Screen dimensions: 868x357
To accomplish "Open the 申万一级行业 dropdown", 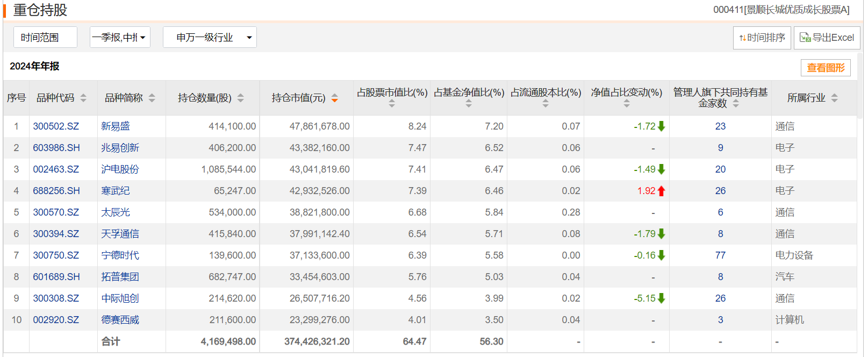I will point(210,37).
